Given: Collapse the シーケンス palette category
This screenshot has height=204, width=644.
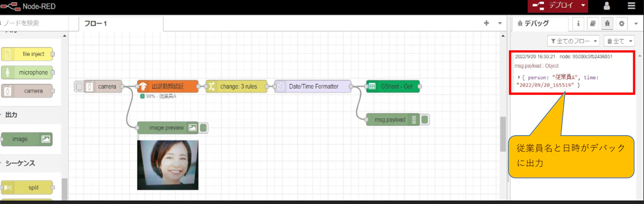Looking at the screenshot, I should tap(20, 163).
